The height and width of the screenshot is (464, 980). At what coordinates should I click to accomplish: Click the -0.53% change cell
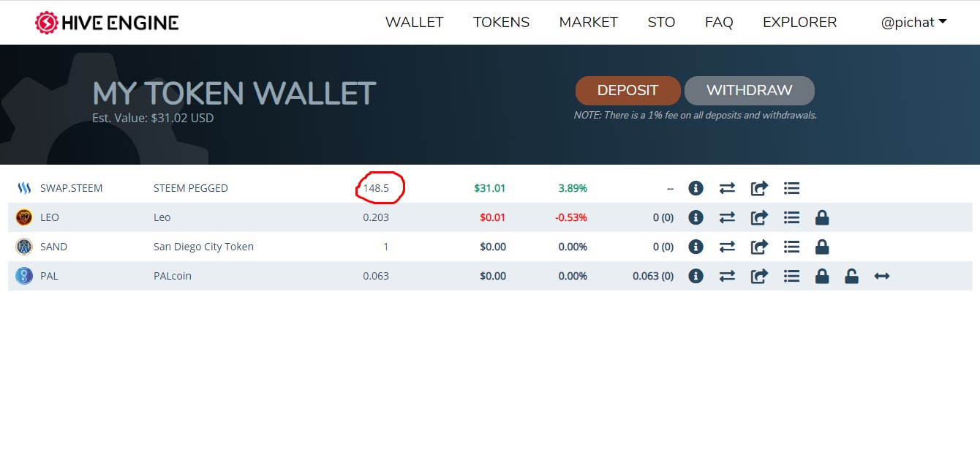pos(570,217)
